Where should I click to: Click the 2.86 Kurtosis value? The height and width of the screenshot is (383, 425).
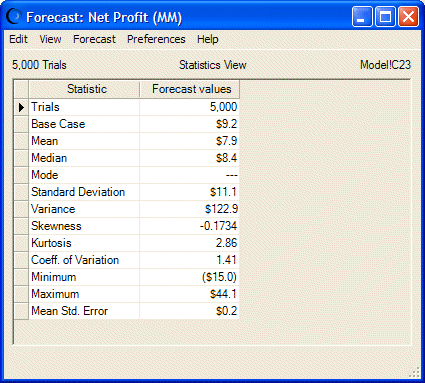point(226,243)
